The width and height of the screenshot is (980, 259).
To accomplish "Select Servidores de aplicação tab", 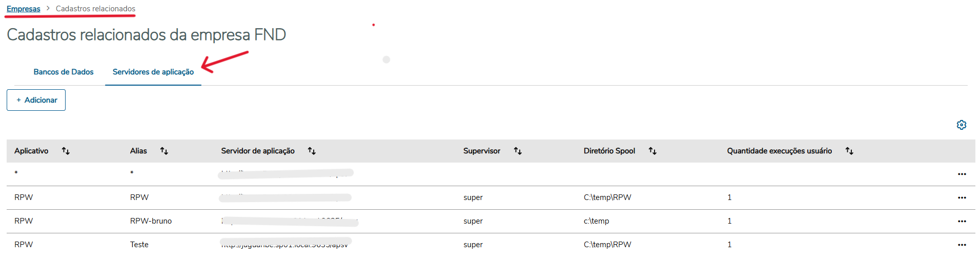I will pyautogui.click(x=153, y=72).
